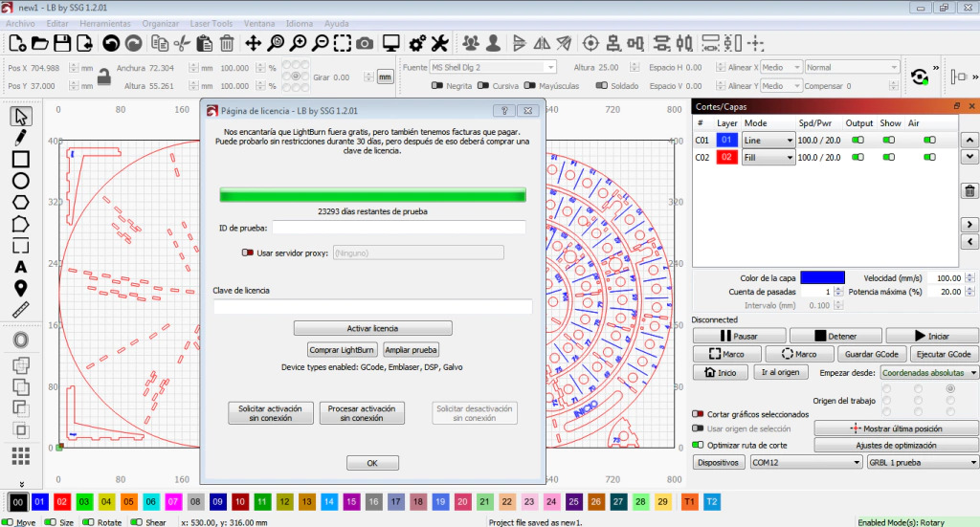Click OK in the license dialog
The height and width of the screenshot is (527, 980).
click(x=372, y=463)
